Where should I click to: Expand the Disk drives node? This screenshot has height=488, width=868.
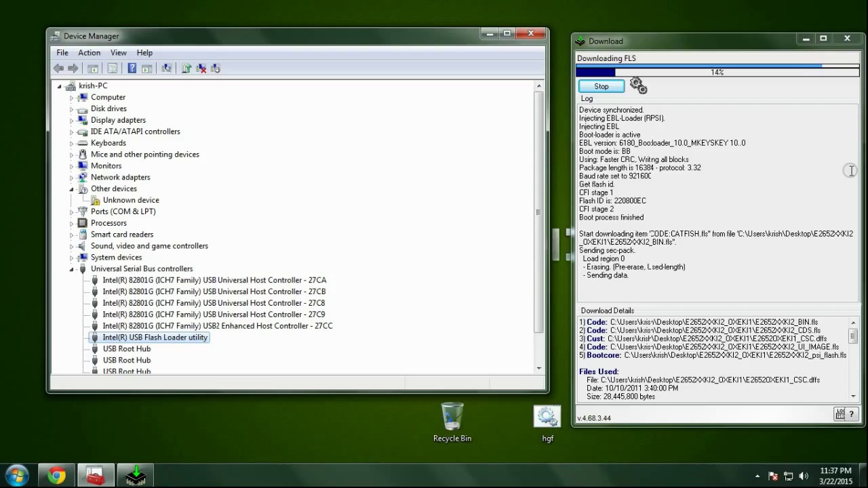point(71,109)
